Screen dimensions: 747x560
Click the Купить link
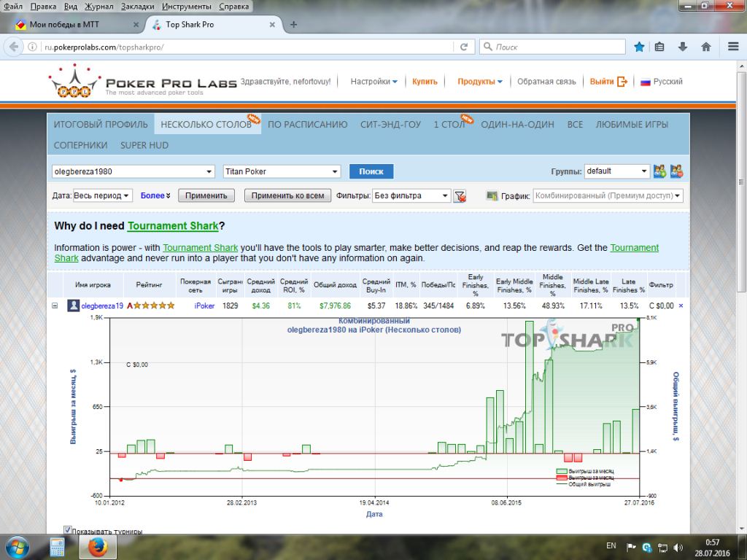pos(425,82)
